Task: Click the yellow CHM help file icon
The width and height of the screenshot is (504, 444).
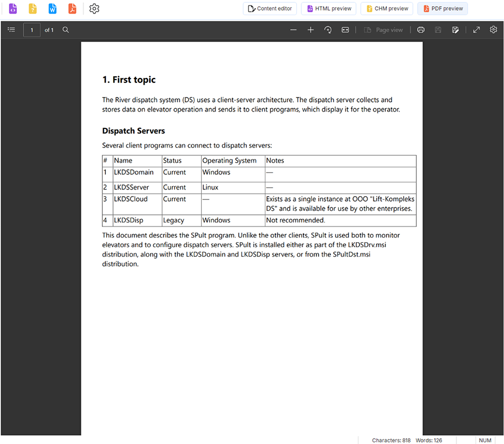Action: point(33,8)
